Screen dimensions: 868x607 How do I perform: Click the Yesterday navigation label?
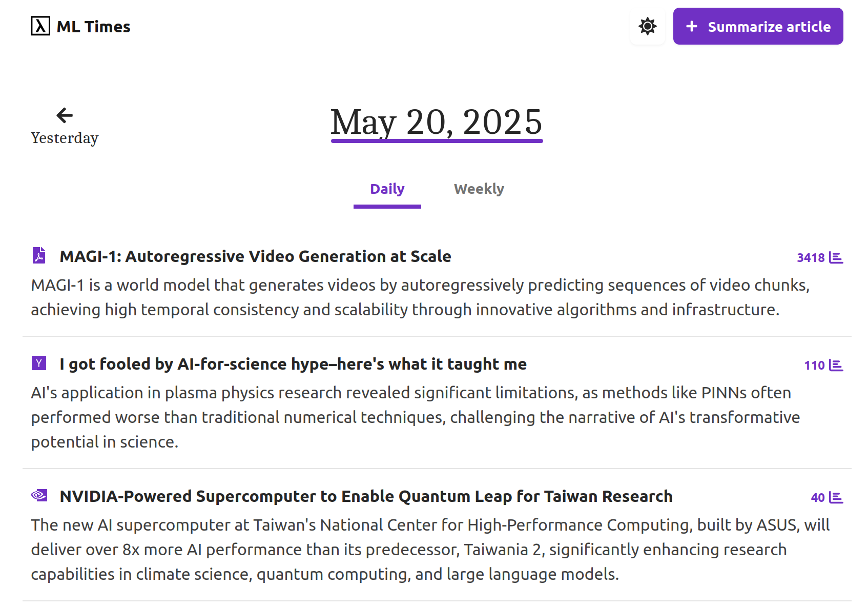(x=65, y=137)
